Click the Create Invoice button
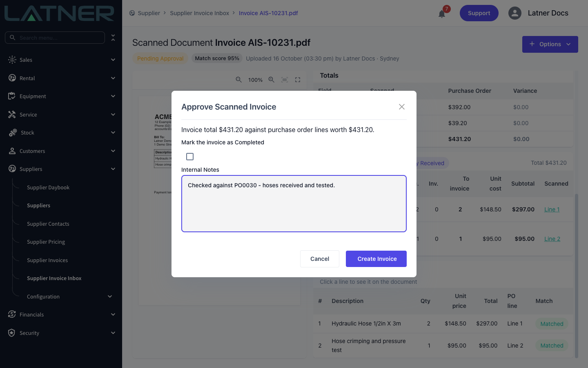 click(x=376, y=259)
